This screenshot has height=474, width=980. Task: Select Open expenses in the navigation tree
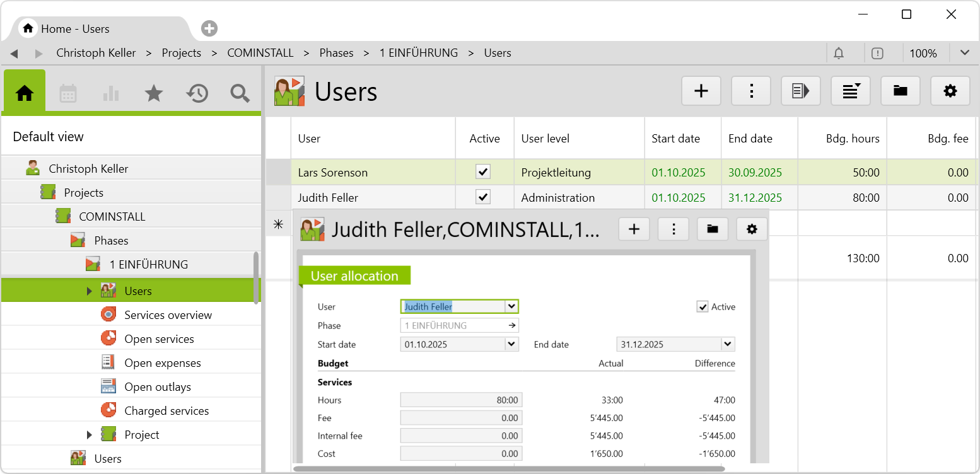[162, 363]
